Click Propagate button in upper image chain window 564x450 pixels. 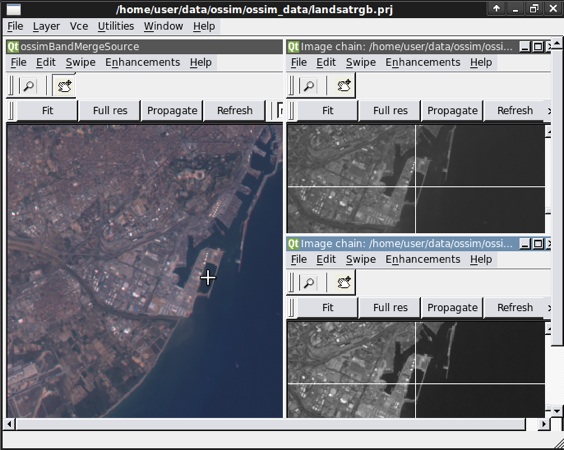click(x=452, y=110)
